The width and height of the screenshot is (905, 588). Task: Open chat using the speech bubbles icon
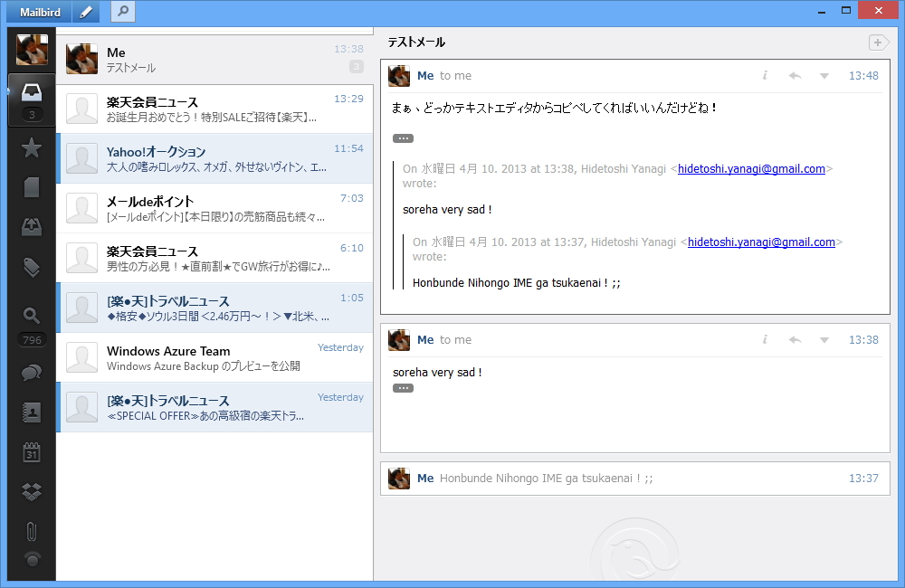(31, 373)
